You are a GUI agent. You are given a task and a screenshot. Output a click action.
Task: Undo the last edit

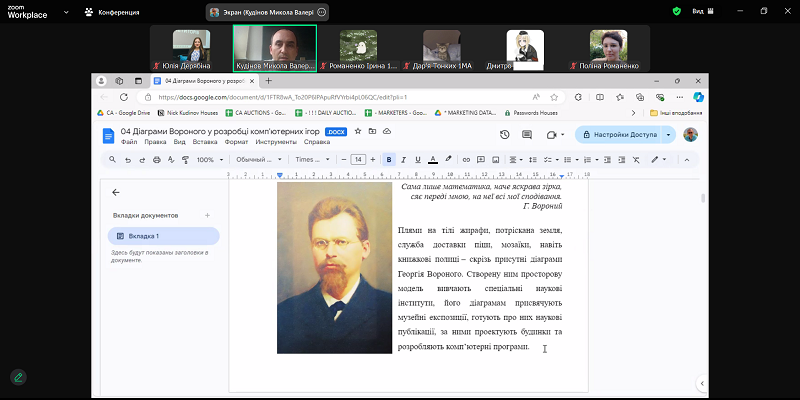coord(128,160)
